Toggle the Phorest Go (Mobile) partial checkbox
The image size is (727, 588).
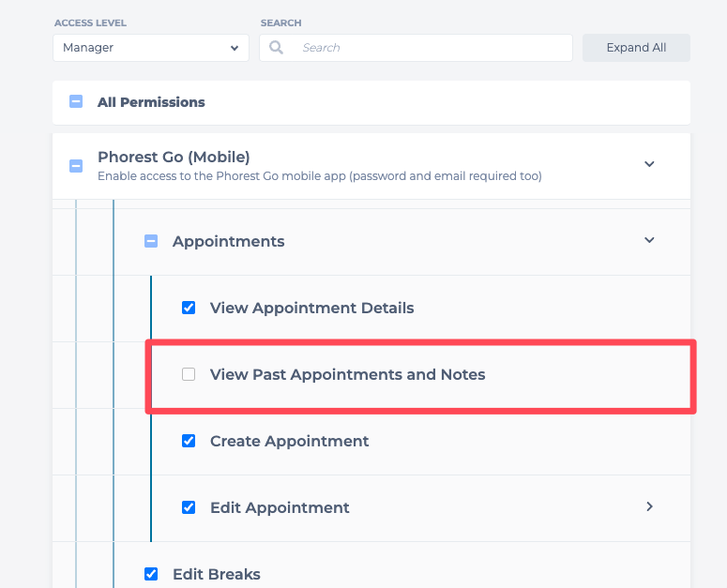tap(76, 166)
